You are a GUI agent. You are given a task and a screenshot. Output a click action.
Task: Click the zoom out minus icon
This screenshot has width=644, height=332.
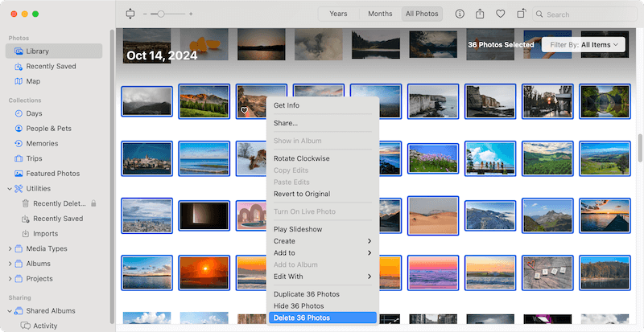tap(145, 14)
